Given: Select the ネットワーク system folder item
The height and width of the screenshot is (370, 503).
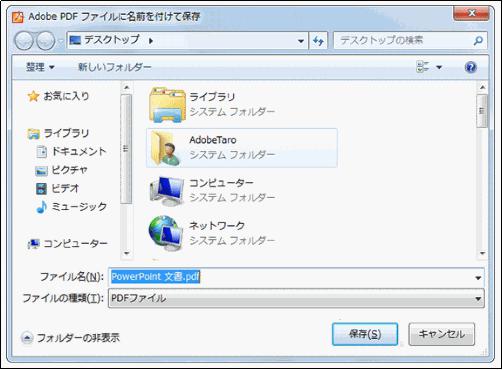Looking at the screenshot, I should point(242,233).
